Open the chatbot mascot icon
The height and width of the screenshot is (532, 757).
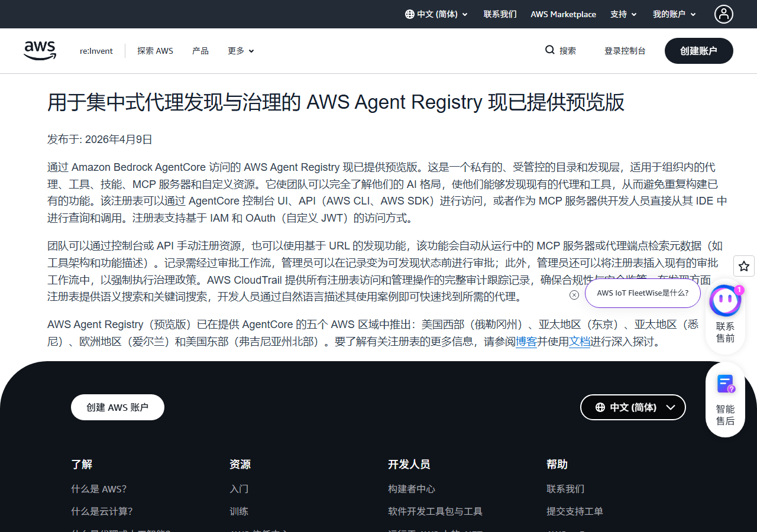pyautogui.click(x=725, y=301)
